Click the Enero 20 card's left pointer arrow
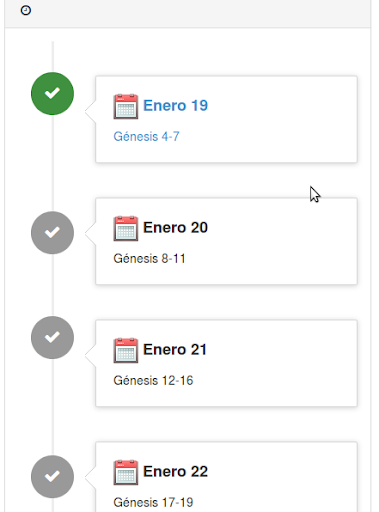379x512 pixels. (91, 233)
